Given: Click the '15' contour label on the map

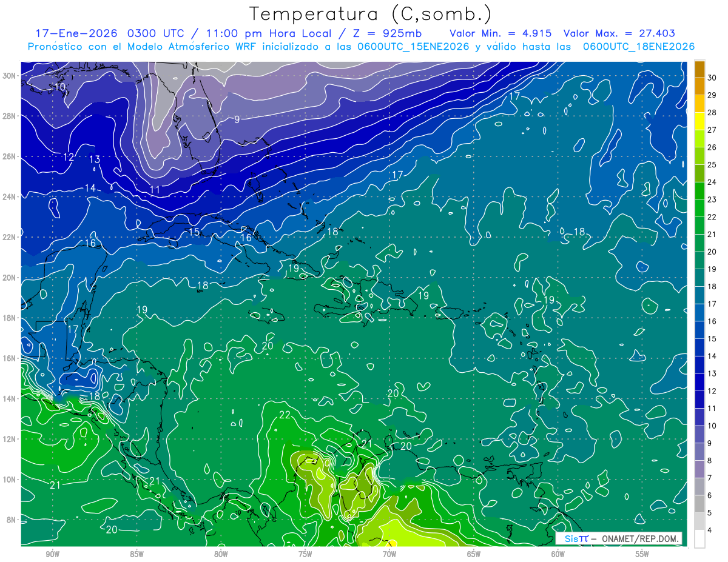Looking at the screenshot, I should [194, 232].
